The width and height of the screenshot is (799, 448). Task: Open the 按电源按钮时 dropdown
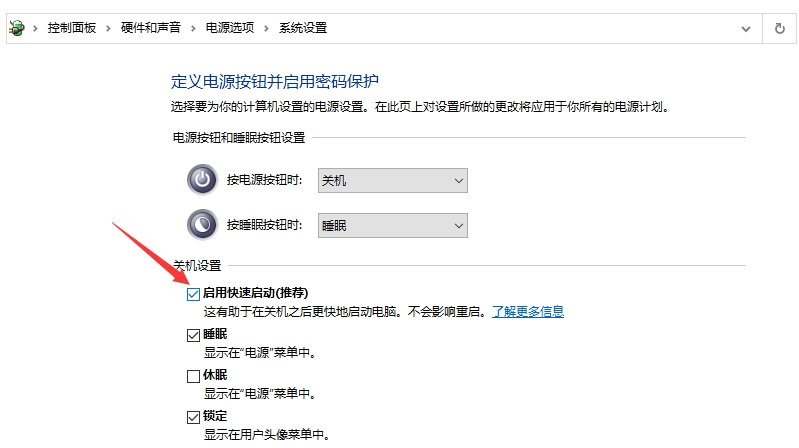[392, 181]
